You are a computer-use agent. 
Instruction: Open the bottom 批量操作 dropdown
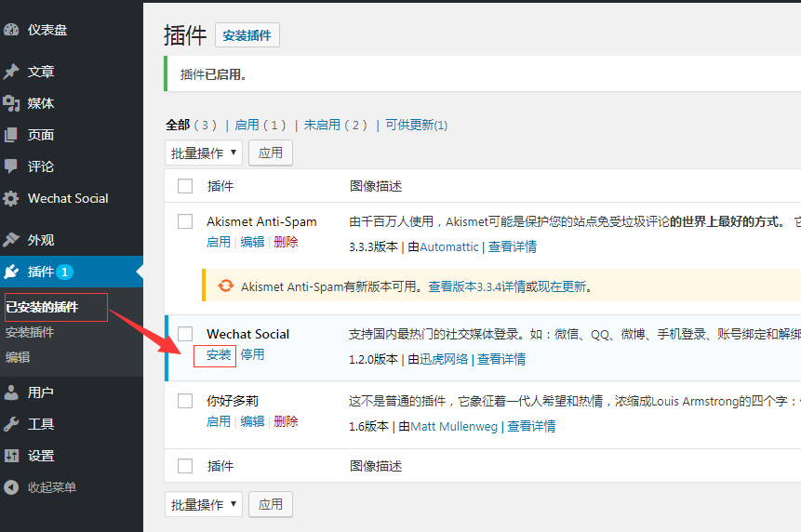pyautogui.click(x=204, y=504)
